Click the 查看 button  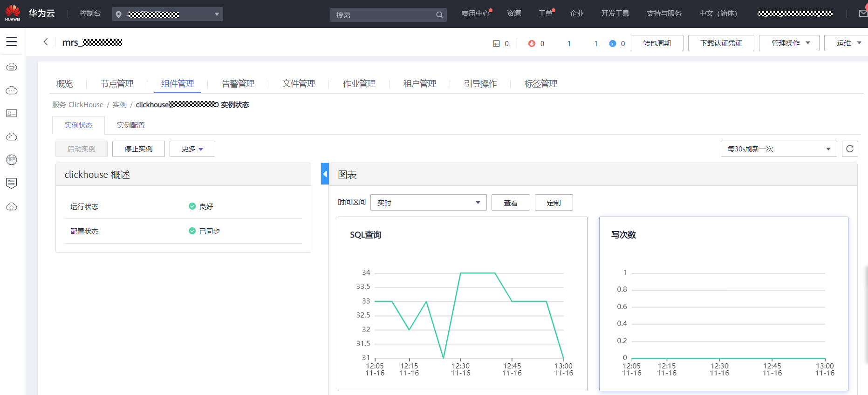[x=511, y=203]
